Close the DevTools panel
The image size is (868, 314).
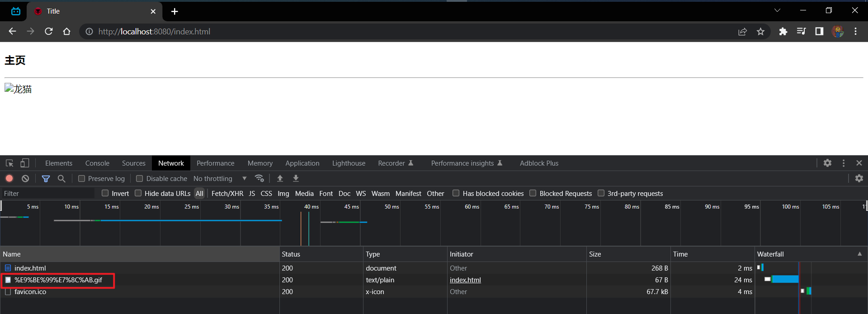click(859, 163)
